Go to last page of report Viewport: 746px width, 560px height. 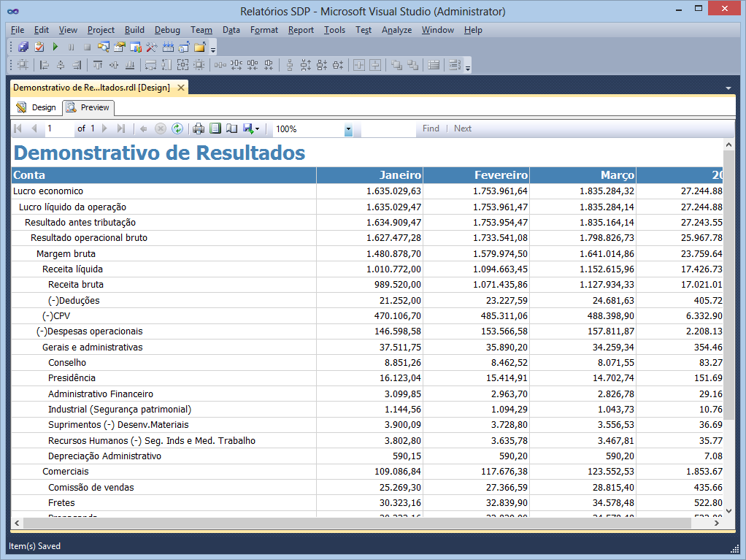[121, 129]
